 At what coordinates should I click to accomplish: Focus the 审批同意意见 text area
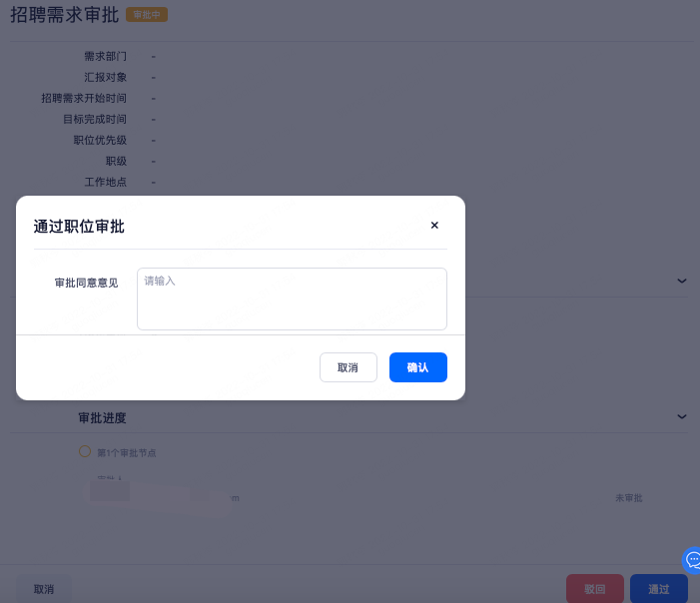(x=292, y=299)
